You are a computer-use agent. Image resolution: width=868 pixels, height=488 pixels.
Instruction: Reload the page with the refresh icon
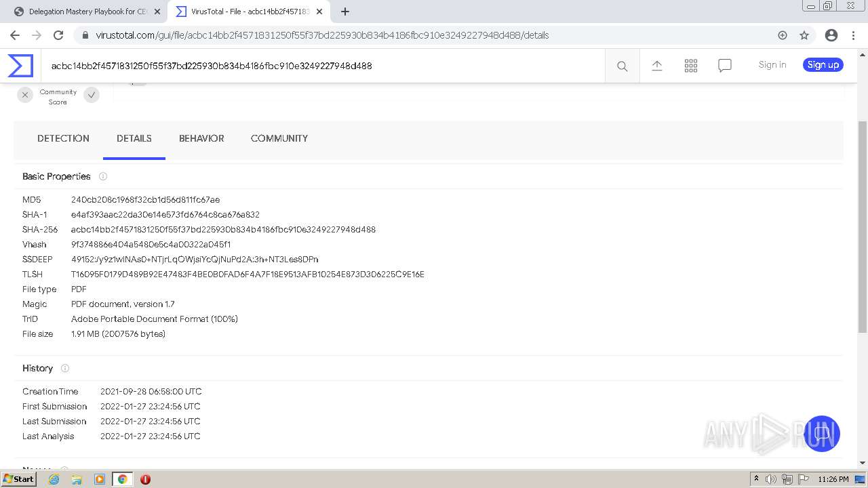coord(58,35)
